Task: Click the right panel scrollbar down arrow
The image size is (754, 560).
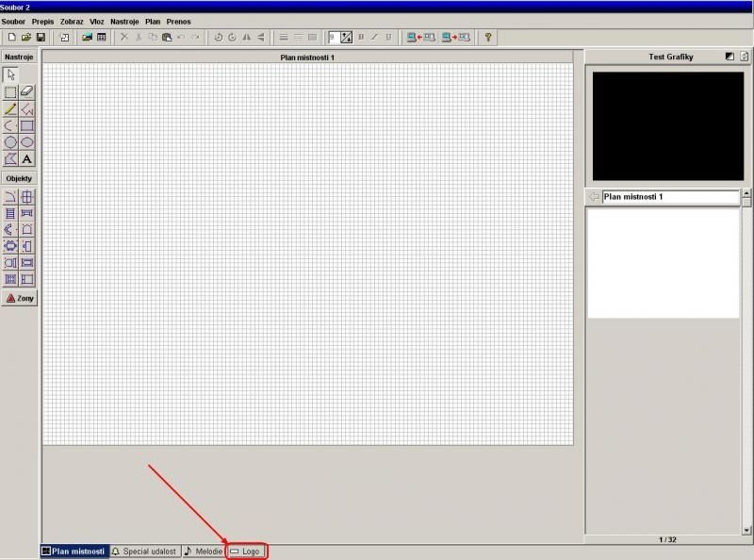Action: [x=746, y=531]
